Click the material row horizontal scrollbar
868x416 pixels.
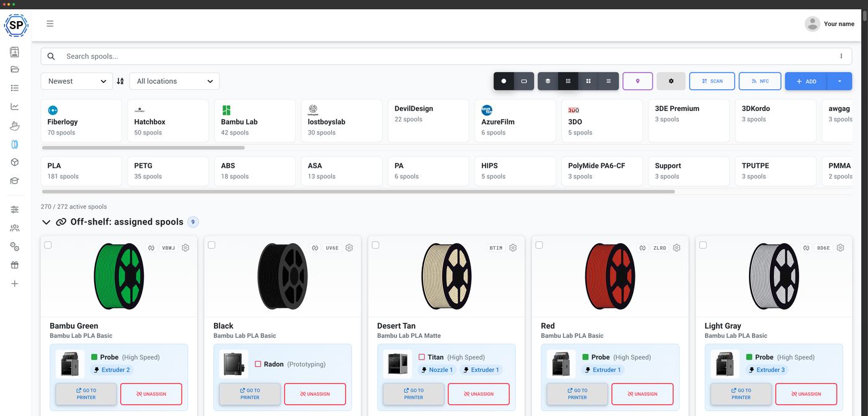point(358,192)
